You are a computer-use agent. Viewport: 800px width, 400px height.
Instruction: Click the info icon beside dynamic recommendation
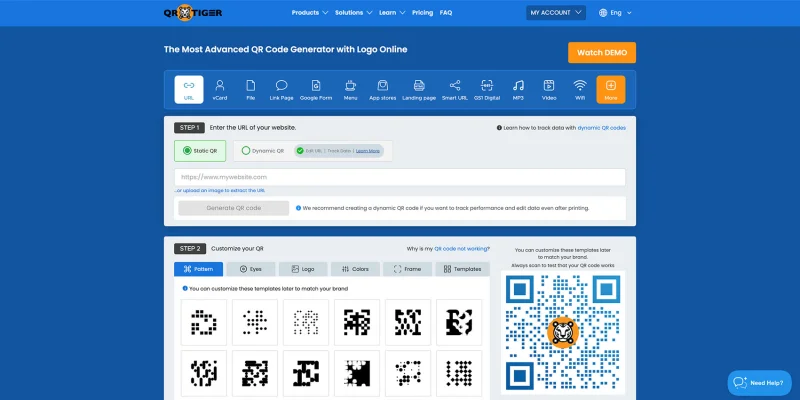click(x=298, y=208)
